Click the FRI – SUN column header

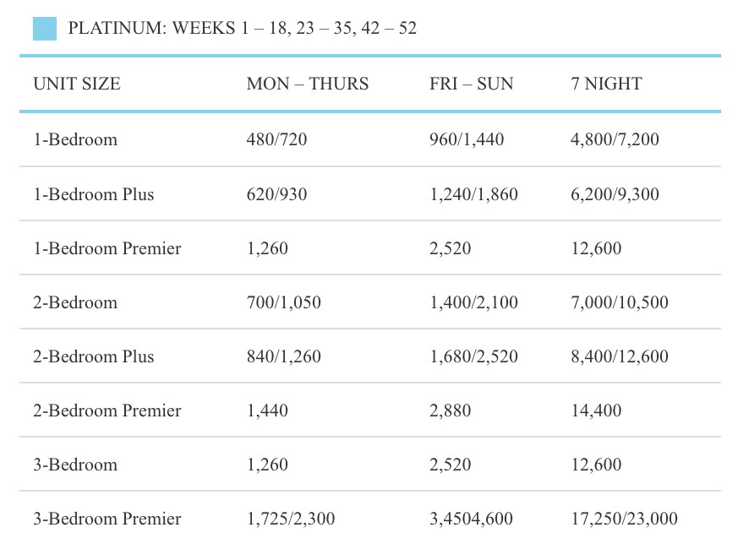471,84
